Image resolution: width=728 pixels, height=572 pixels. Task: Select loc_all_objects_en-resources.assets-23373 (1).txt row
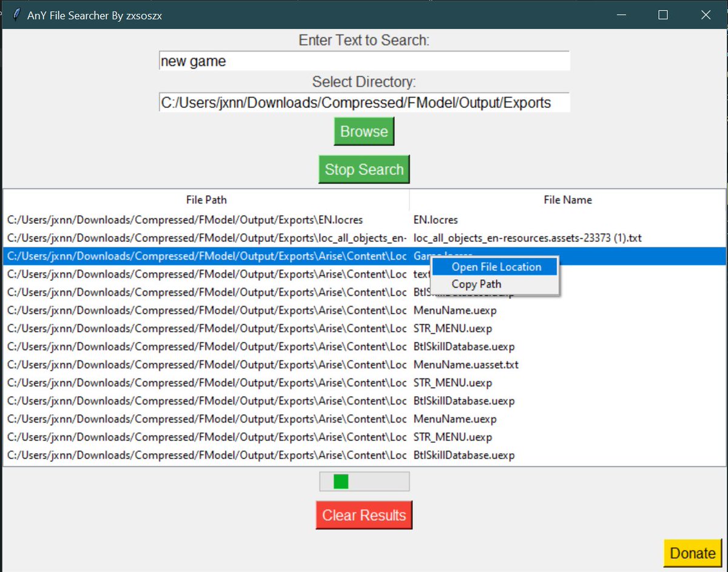(x=364, y=238)
